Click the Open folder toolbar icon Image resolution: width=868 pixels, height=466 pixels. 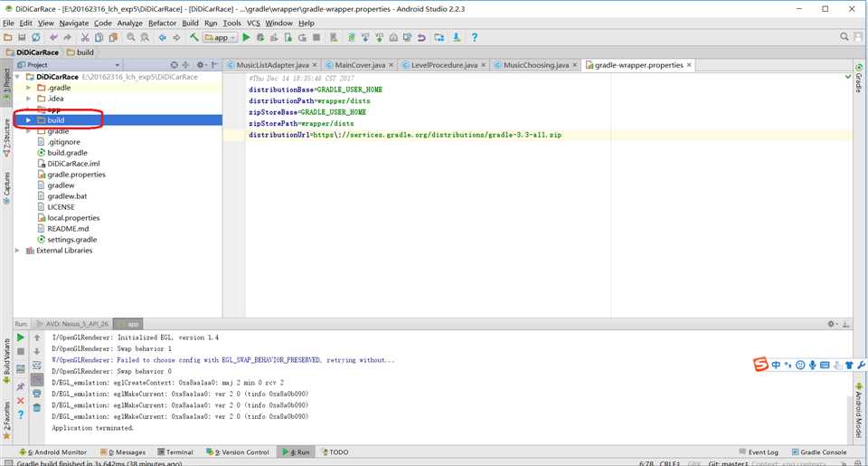tap(8, 38)
